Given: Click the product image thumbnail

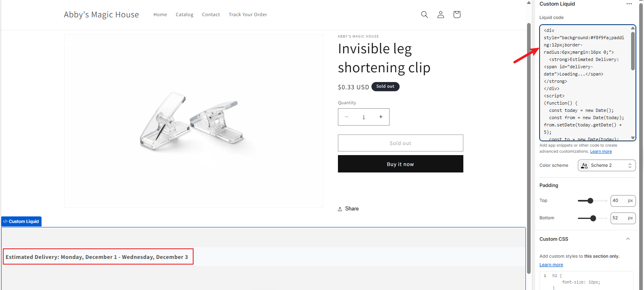Looking at the screenshot, I should coord(194,121).
